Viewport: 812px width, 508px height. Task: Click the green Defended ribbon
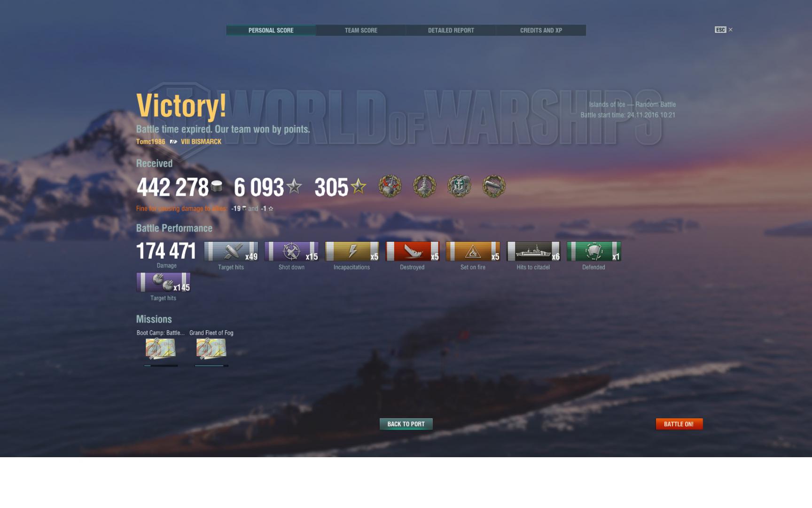click(594, 251)
